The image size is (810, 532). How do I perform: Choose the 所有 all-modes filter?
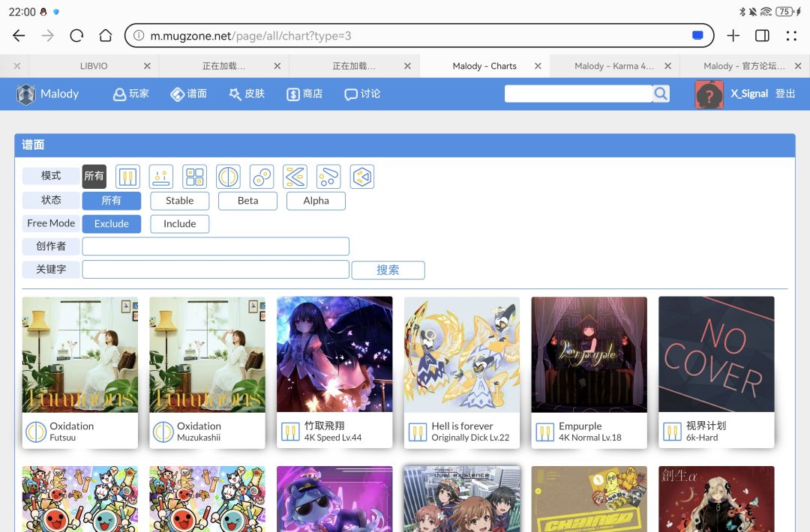(x=94, y=177)
